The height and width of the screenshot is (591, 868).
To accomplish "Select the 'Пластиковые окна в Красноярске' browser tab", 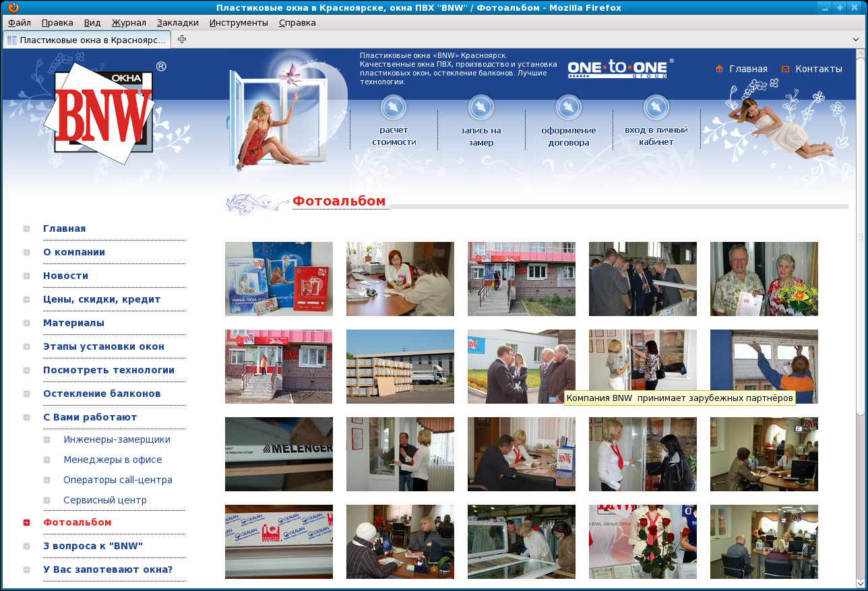I will (88, 40).
